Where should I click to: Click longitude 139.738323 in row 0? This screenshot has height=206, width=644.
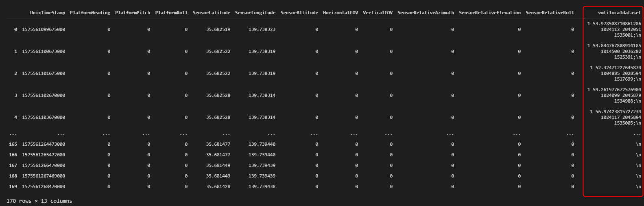pyautogui.click(x=262, y=29)
